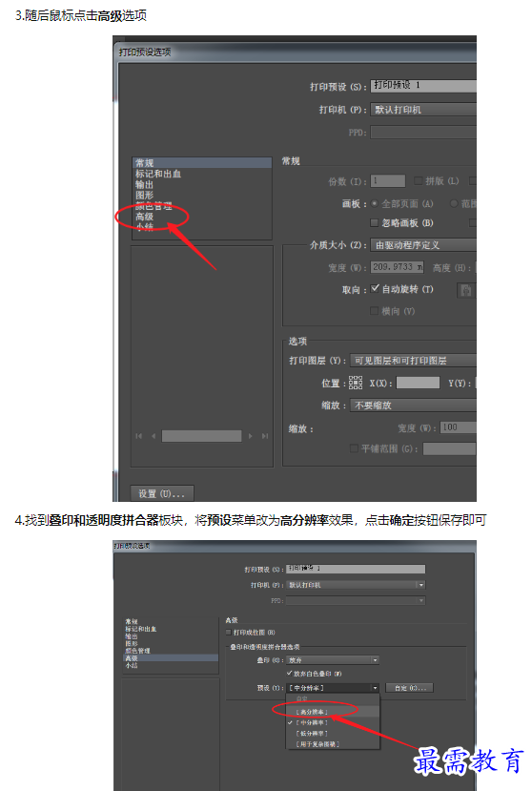This screenshot has height=791, width=532.
Task: Jump to last page in preview navigation
Action: click(x=265, y=436)
